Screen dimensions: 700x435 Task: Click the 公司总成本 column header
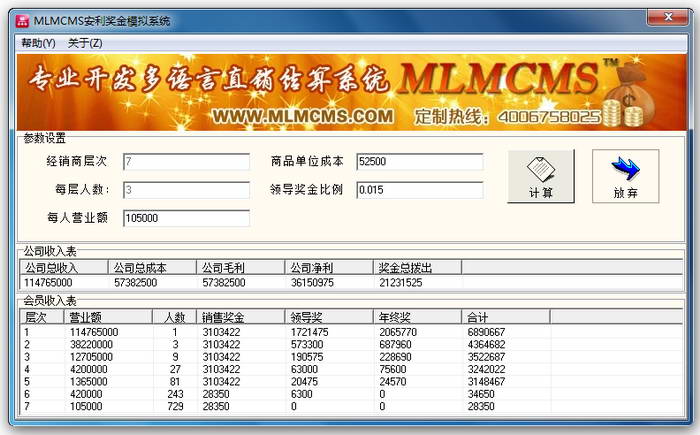[152, 268]
